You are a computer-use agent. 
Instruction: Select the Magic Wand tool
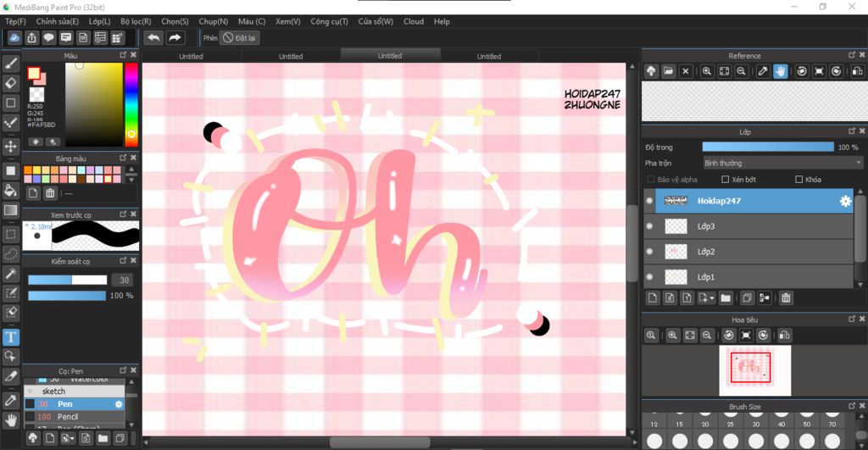(10, 274)
